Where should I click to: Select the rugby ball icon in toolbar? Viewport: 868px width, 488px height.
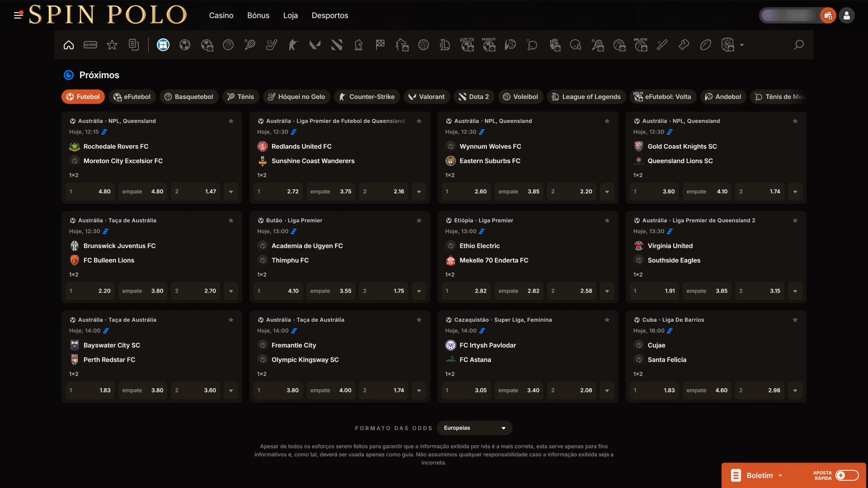pyautogui.click(x=706, y=45)
